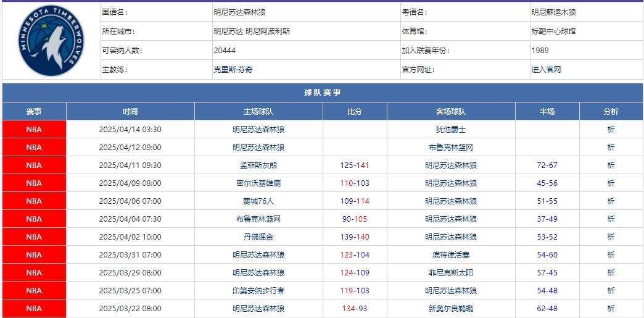
Task: Open head coach 克里斯·芬奇 link
Action: click(x=233, y=70)
